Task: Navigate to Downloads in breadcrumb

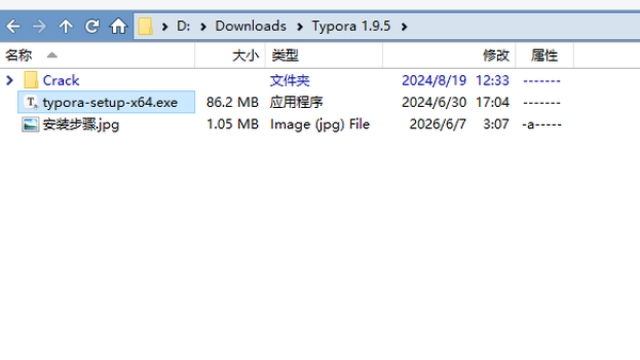Action: [x=251, y=27]
